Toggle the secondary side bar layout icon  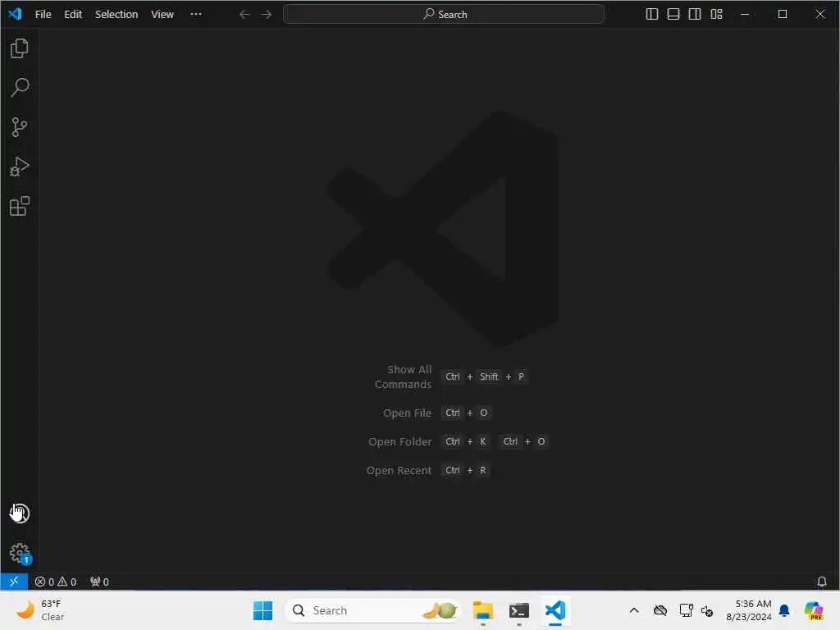pos(694,15)
